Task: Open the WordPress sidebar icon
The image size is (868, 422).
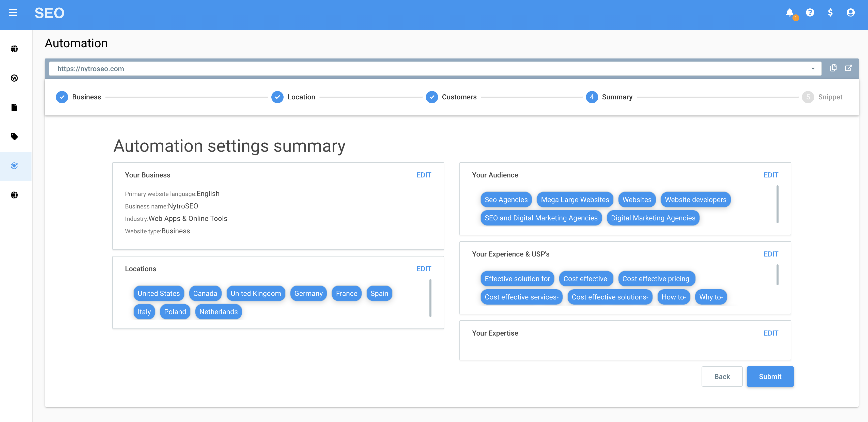Action: tap(14, 78)
